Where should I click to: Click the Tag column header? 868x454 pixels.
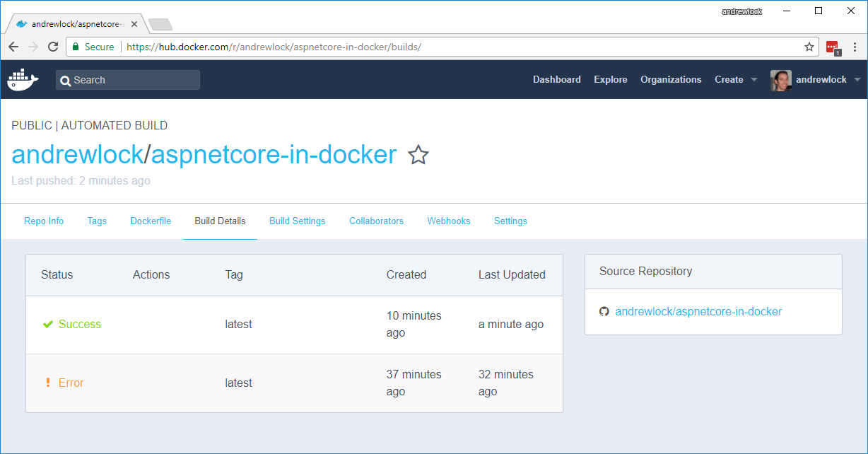point(234,274)
